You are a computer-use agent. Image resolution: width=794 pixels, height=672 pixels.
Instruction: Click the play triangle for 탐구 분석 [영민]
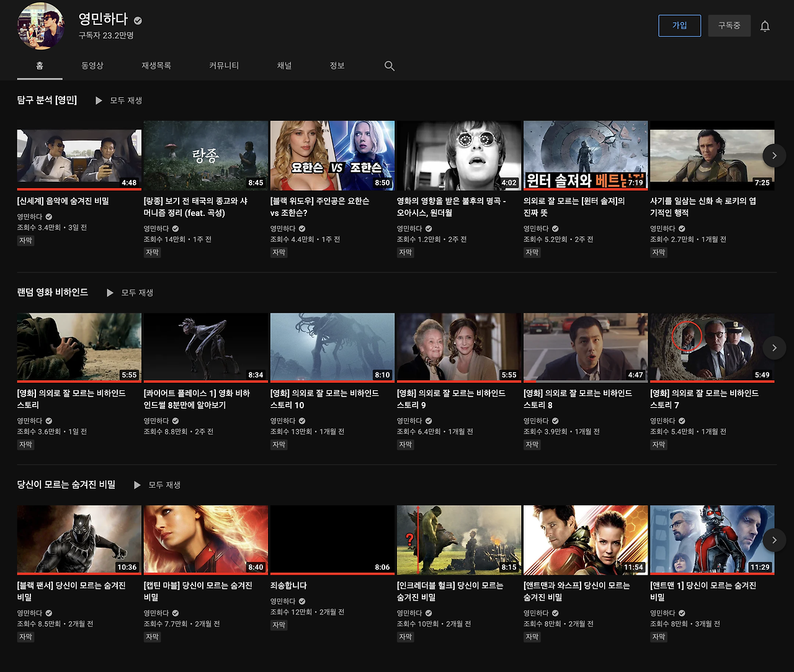(99, 101)
